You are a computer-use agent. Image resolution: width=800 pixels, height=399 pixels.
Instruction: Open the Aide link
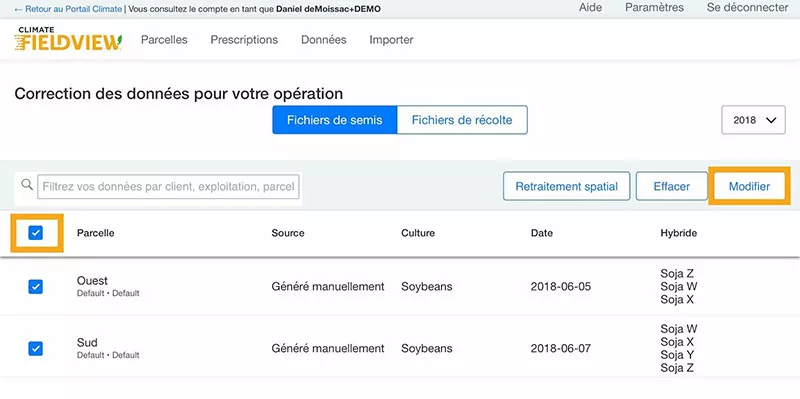tap(590, 8)
